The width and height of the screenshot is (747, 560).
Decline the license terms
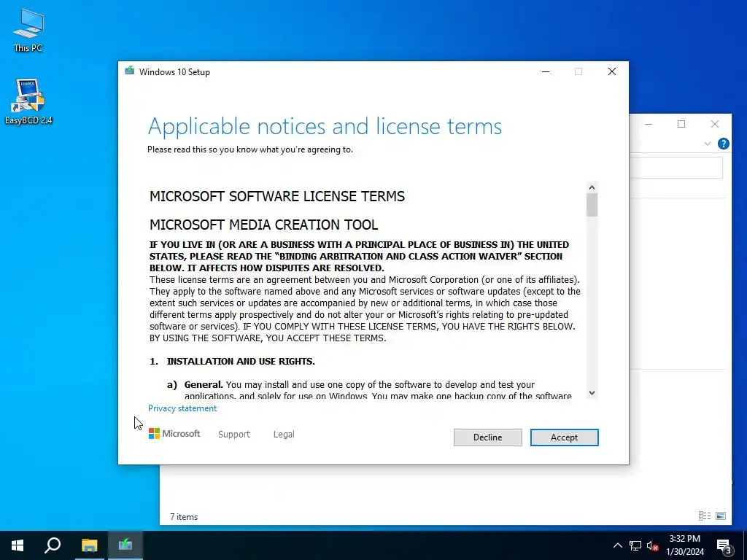pos(487,437)
